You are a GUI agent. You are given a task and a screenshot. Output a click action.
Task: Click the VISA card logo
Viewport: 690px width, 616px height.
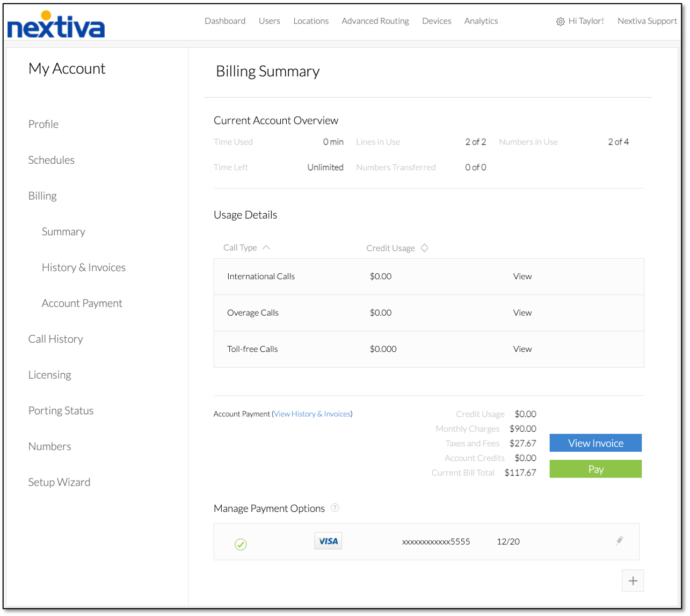[x=328, y=541]
